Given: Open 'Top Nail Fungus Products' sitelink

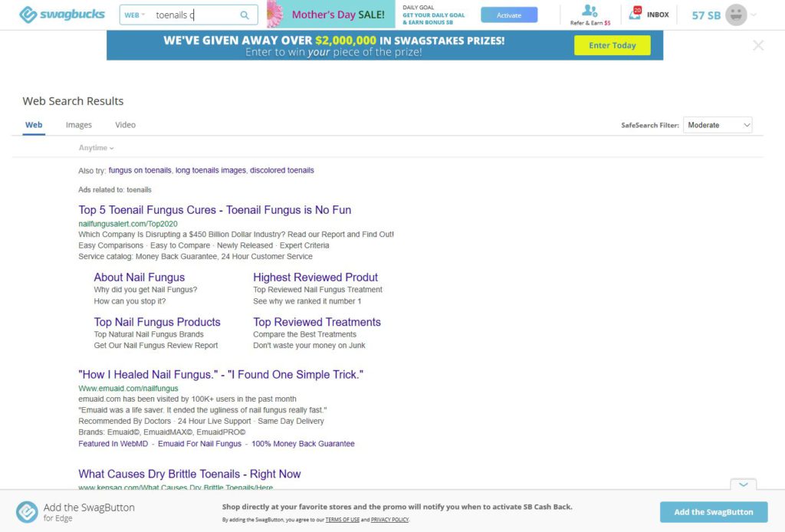Looking at the screenshot, I should click(157, 322).
